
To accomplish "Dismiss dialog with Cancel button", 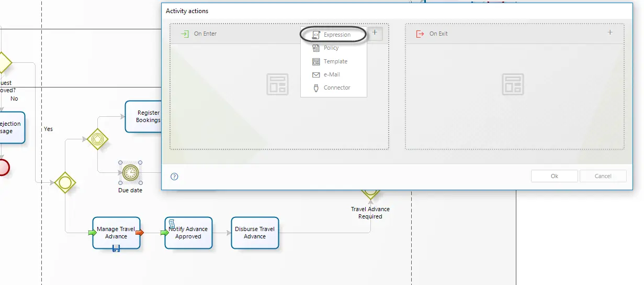I will [x=603, y=176].
